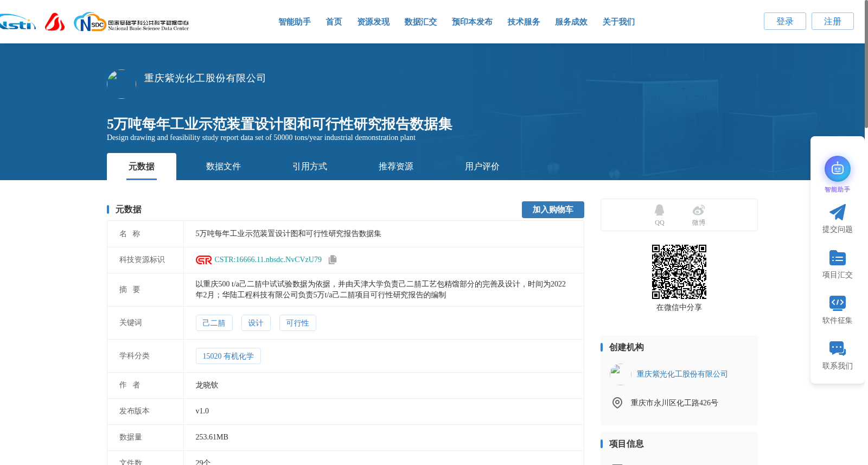Go to 首页 in navigation
This screenshot has height=465, width=868.
334,22
